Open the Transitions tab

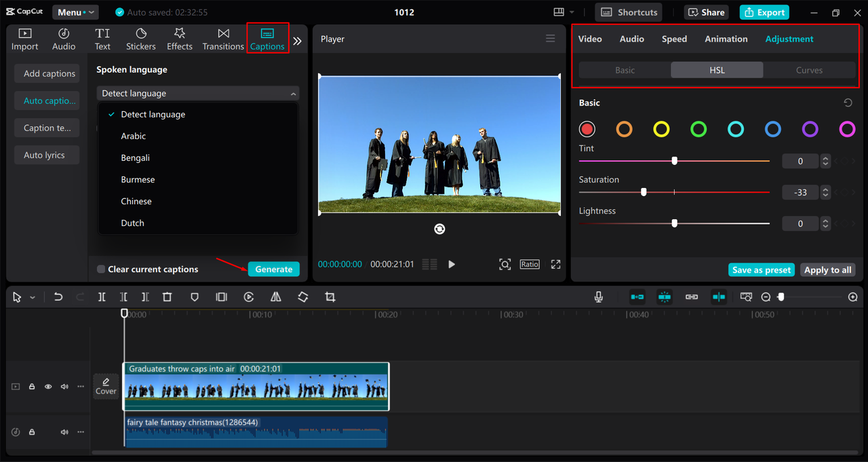click(223, 39)
